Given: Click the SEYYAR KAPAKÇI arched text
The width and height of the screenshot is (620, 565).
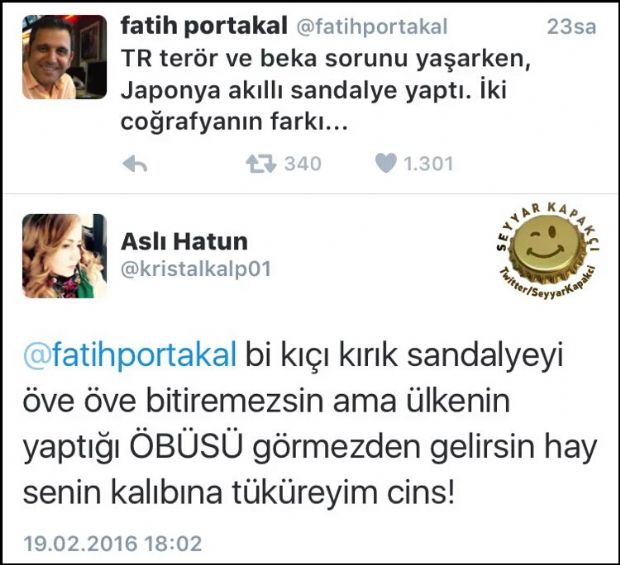Looking at the screenshot, I should (x=548, y=224).
